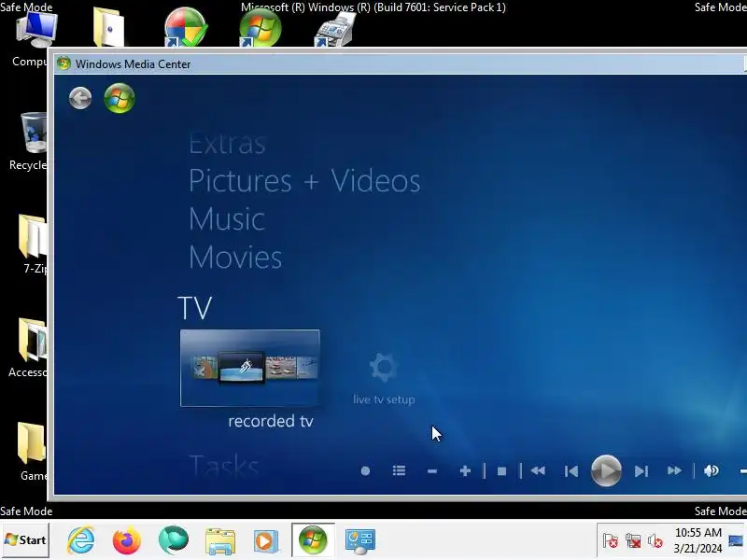Click the Show desktop tray icon
747x560 pixels.
coord(736,541)
